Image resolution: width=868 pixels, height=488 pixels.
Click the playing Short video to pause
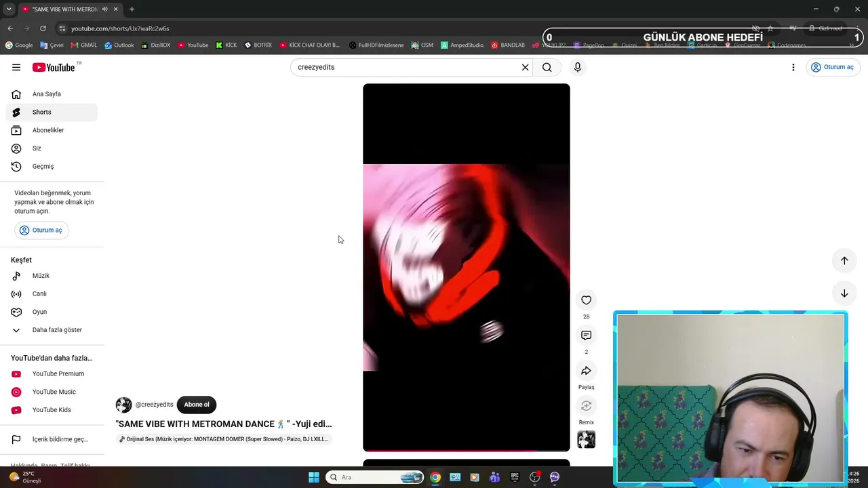pos(467,267)
